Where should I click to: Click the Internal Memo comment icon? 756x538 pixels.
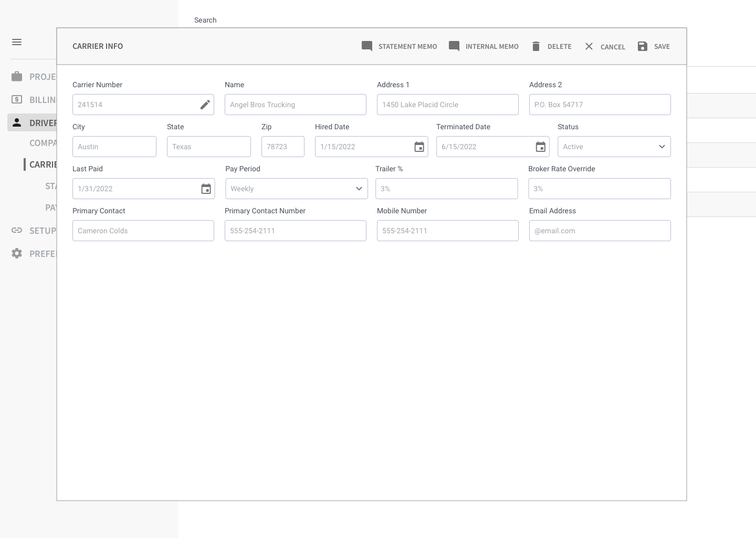[454, 46]
